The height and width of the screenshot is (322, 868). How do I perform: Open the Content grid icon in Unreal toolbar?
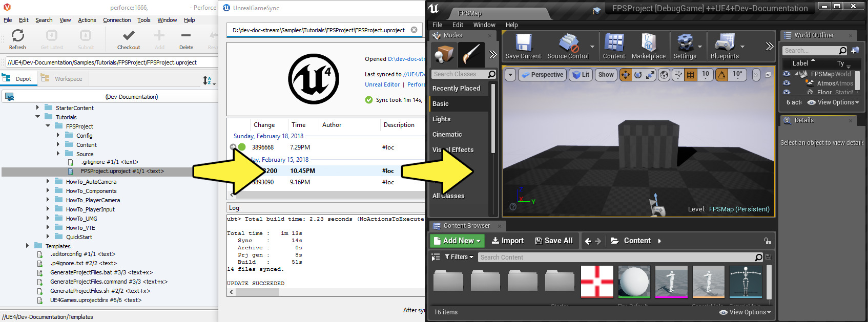coord(614,43)
